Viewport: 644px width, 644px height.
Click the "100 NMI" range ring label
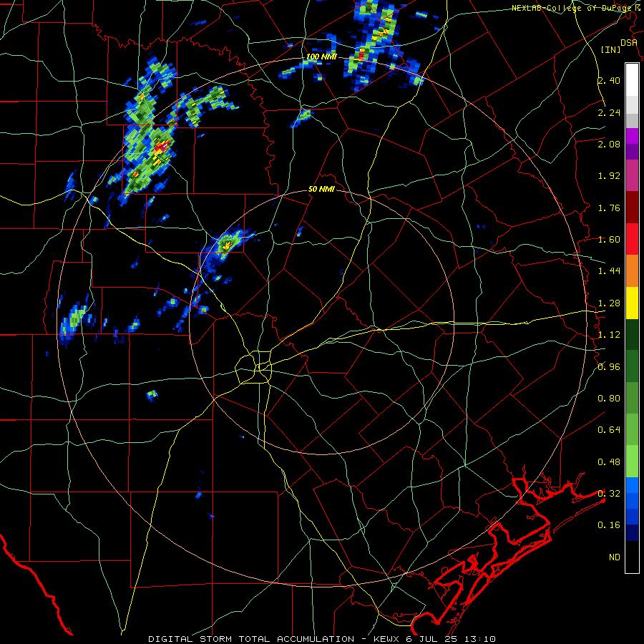tap(321, 57)
